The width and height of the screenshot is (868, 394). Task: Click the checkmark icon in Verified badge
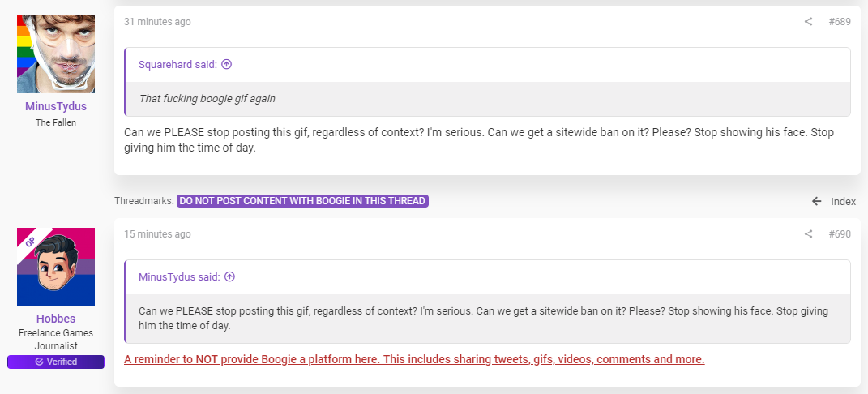click(x=39, y=362)
